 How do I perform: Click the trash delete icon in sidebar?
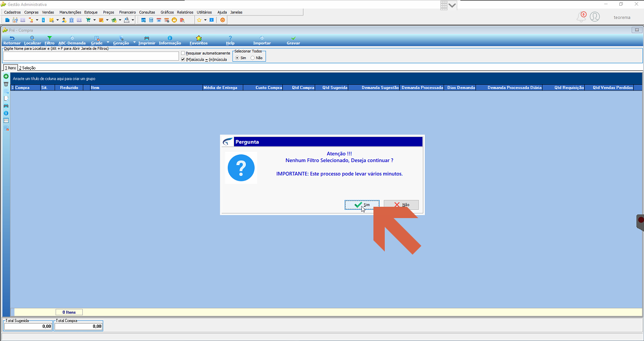pos(6,83)
